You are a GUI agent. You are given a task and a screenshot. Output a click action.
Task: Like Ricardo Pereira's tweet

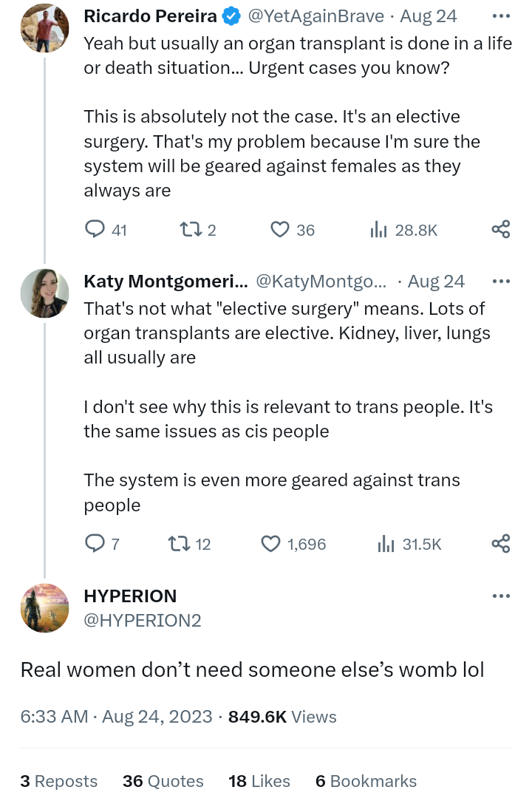279,230
